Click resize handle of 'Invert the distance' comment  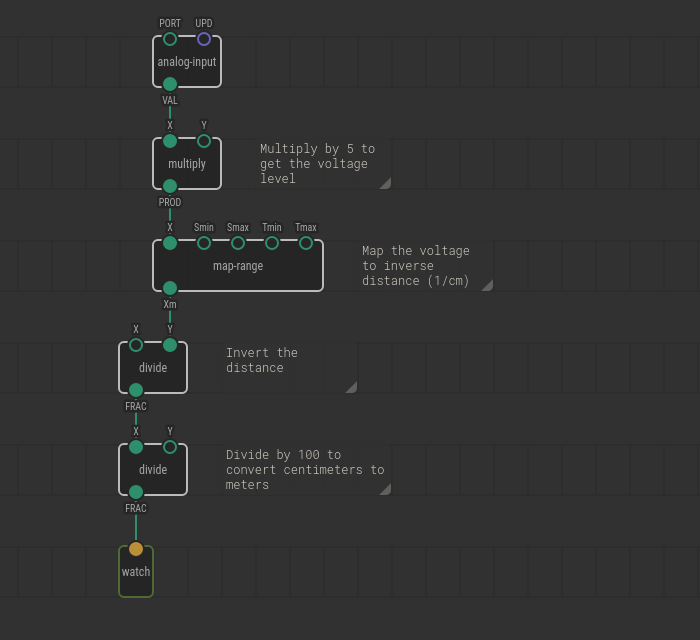coord(351,387)
